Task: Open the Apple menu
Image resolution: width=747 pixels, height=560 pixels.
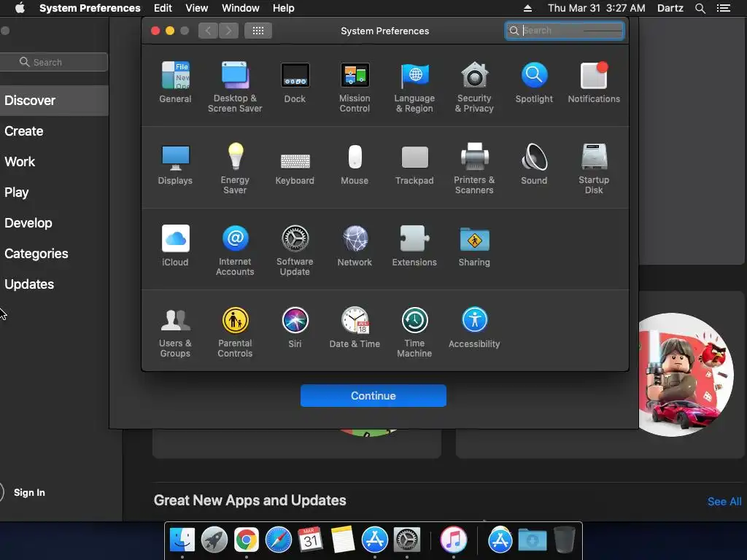Action: tap(20, 8)
